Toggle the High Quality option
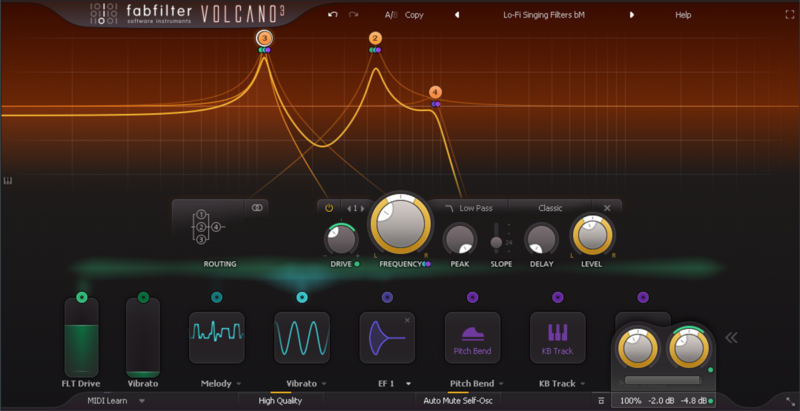Viewport: 800px width, 411px height. coord(280,401)
